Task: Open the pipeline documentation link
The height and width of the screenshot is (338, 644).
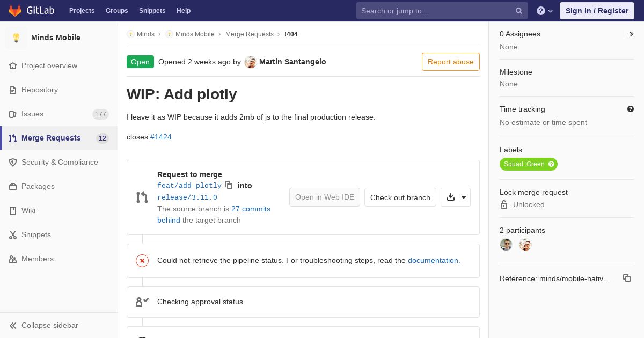Action: [x=434, y=260]
